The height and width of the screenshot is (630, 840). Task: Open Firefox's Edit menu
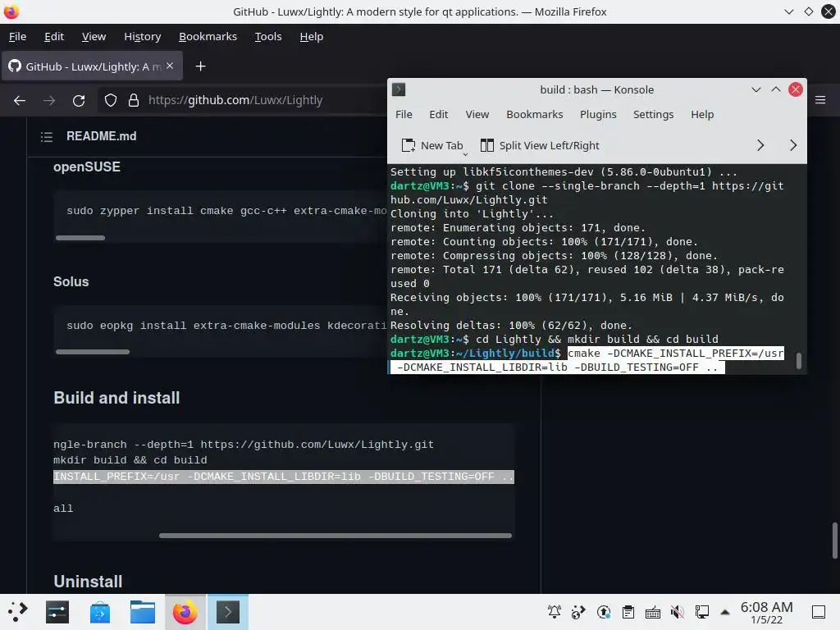pos(54,36)
